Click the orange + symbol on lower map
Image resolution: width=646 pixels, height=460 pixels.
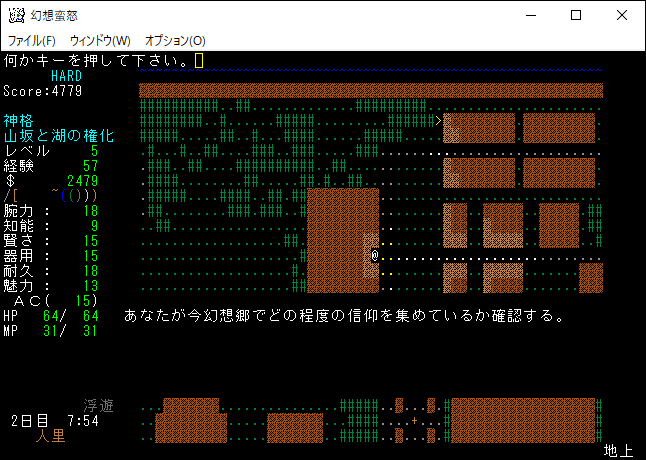pyautogui.click(x=414, y=421)
